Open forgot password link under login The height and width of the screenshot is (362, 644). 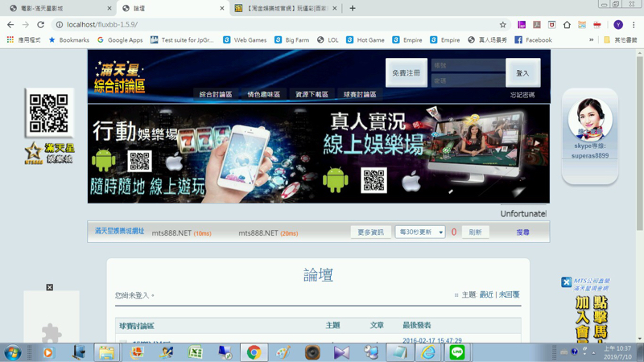pos(522,95)
